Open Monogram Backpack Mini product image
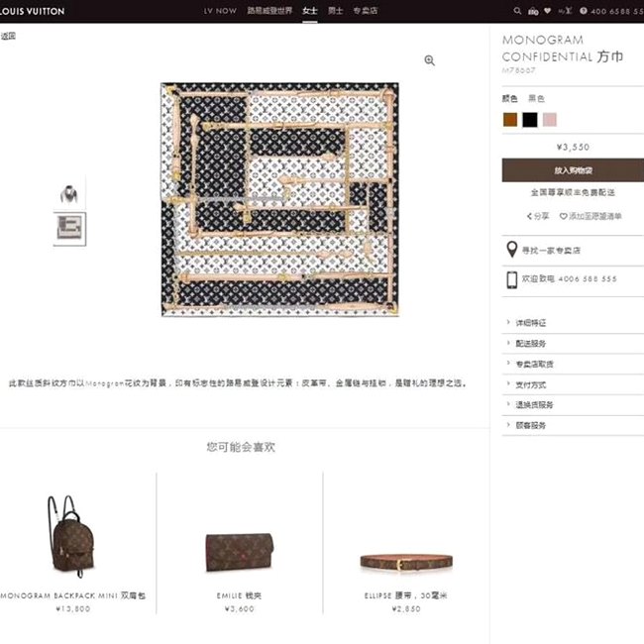The height and width of the screenshot is (644, 644). point(72,536)
